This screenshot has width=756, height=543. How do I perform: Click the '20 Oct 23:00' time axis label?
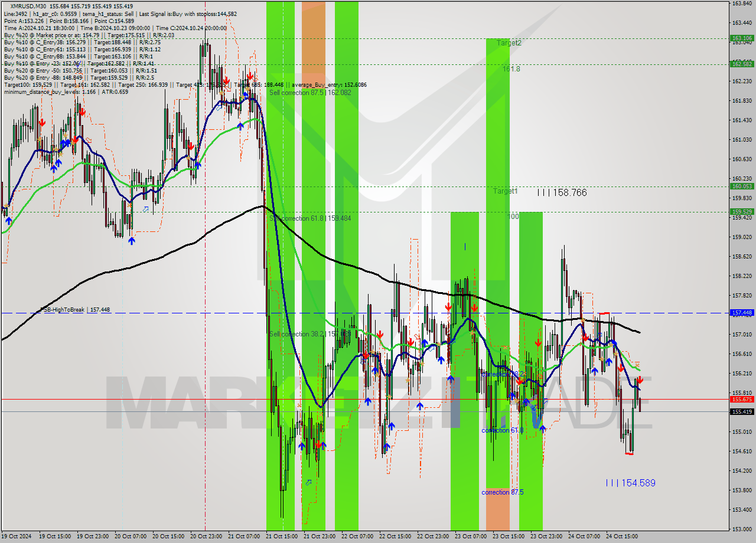[207, 537]
